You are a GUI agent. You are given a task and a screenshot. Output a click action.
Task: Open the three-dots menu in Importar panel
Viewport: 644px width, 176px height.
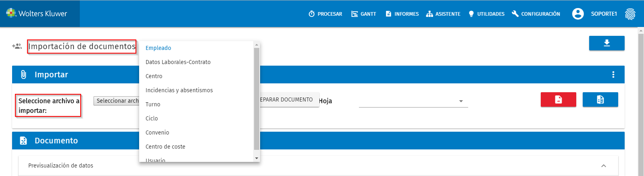point(613,75)
